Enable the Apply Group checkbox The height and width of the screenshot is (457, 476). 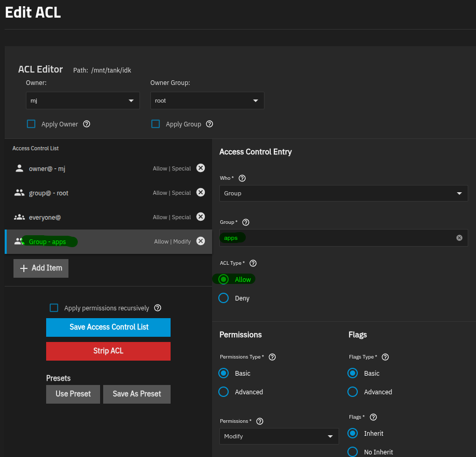point(156,124)
